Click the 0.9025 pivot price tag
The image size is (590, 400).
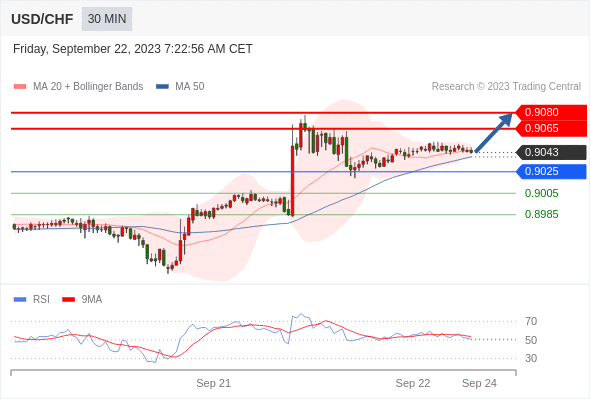(551, 172)
